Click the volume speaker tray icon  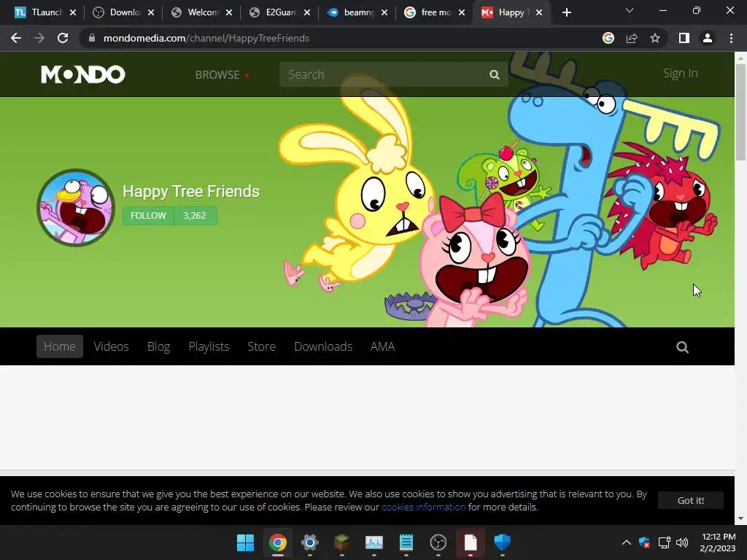pos(682,542)
